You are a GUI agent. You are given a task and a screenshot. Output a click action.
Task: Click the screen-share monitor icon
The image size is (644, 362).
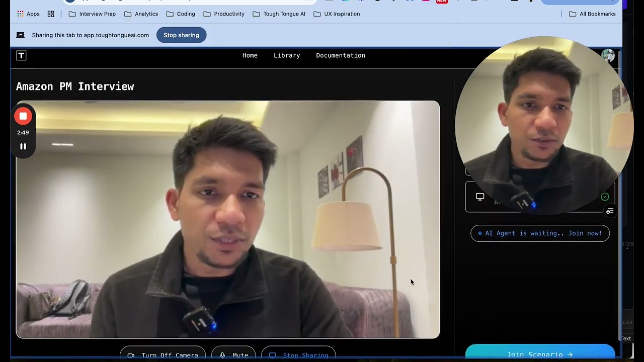pos(480,197)
